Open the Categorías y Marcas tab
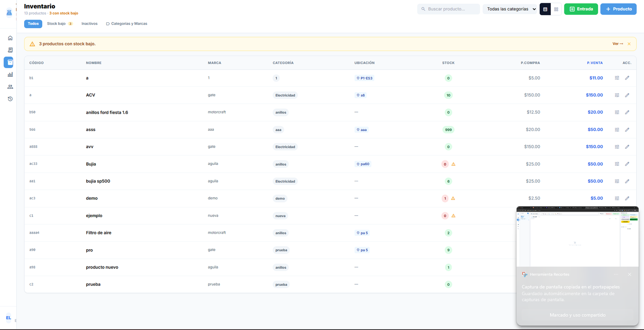The height and width of the screenshot is (330, 644). (127, 24)
